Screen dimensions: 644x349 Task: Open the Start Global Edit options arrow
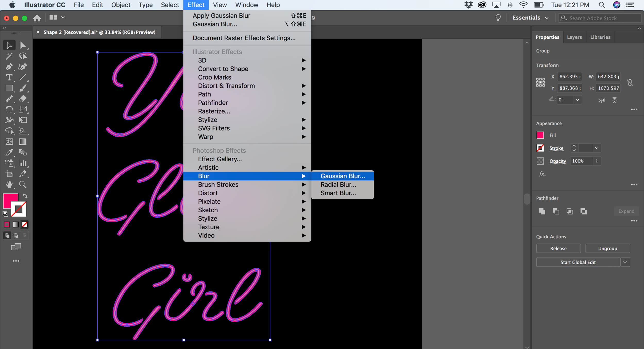tap(625, 262)
